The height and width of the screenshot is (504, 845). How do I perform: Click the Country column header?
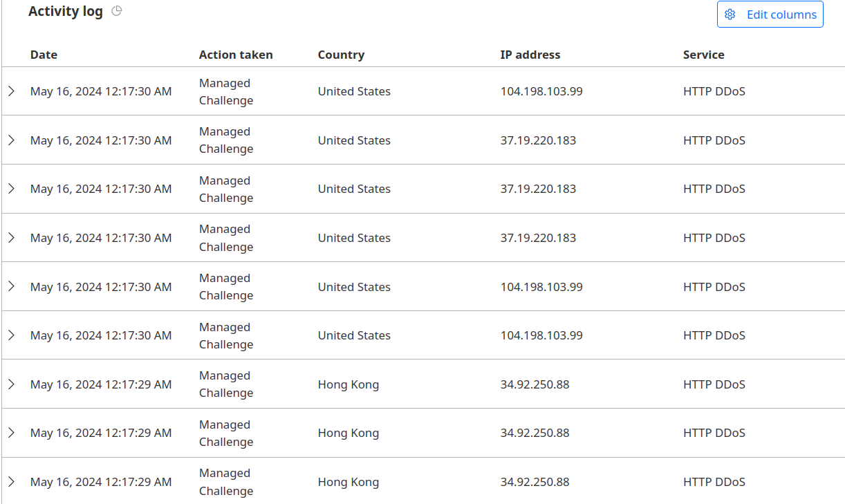pos(341,55)
